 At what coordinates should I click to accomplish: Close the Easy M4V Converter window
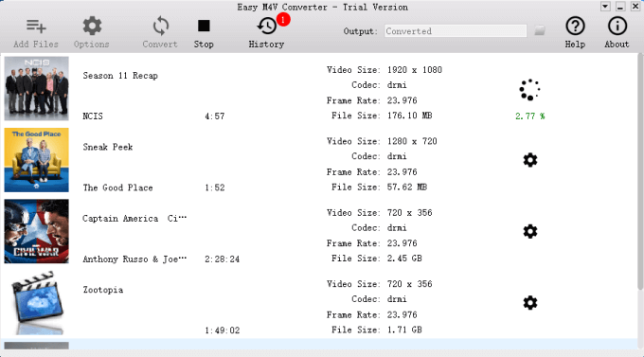pyautogui.click(x=635, y=7)
